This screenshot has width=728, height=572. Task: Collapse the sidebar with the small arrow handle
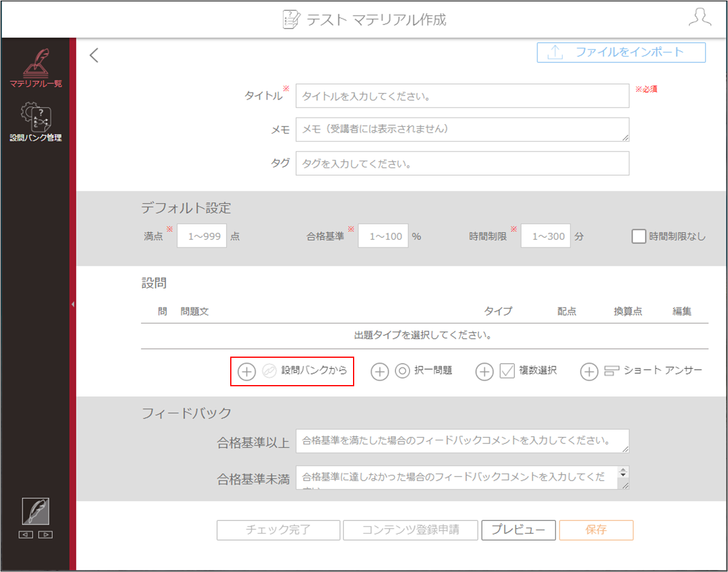[x=72, y=304]
